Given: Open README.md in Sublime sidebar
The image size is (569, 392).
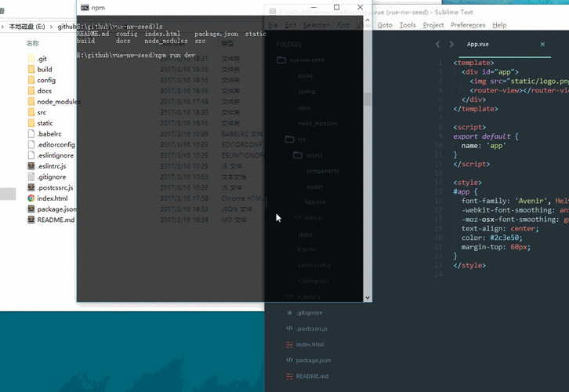Looking at the screenshot, I should pos(312,376).
